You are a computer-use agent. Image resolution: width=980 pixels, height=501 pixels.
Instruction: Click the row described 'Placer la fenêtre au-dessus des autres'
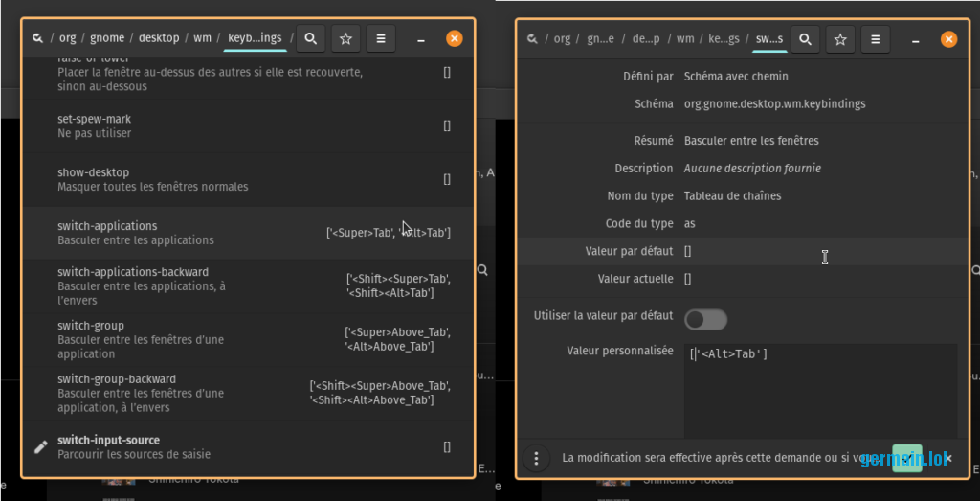coord(248,77)
